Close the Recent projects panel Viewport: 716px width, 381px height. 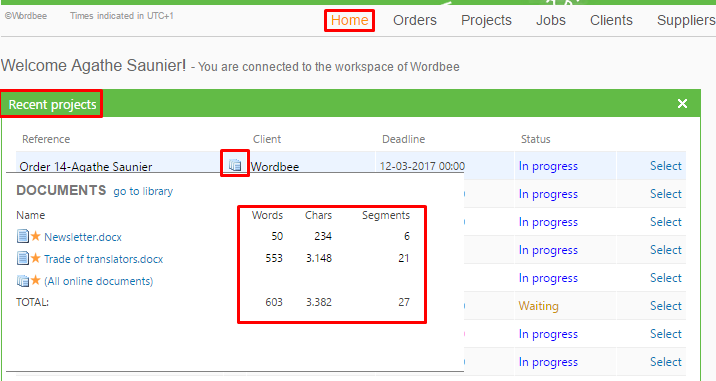pyautogui.click(x=682, y=104)
